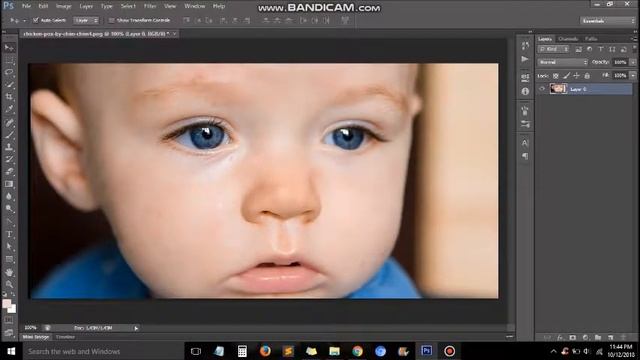Select the Move tool

pyautogui.click(x=9, y=48)
